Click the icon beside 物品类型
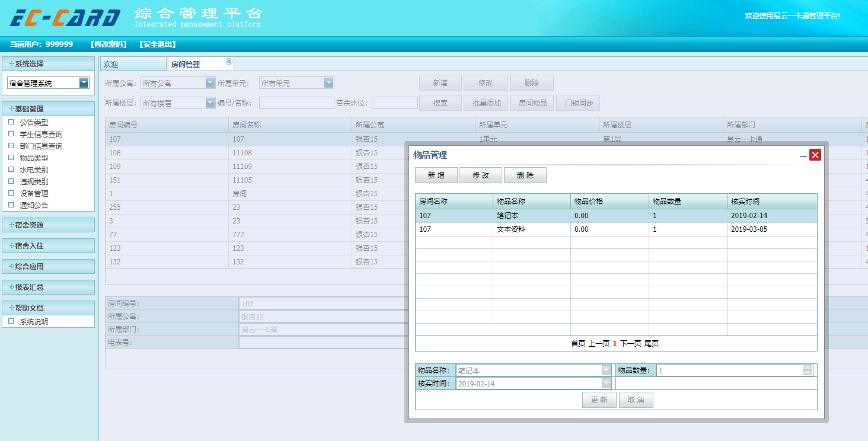868x441 pixels. [11, 158]
